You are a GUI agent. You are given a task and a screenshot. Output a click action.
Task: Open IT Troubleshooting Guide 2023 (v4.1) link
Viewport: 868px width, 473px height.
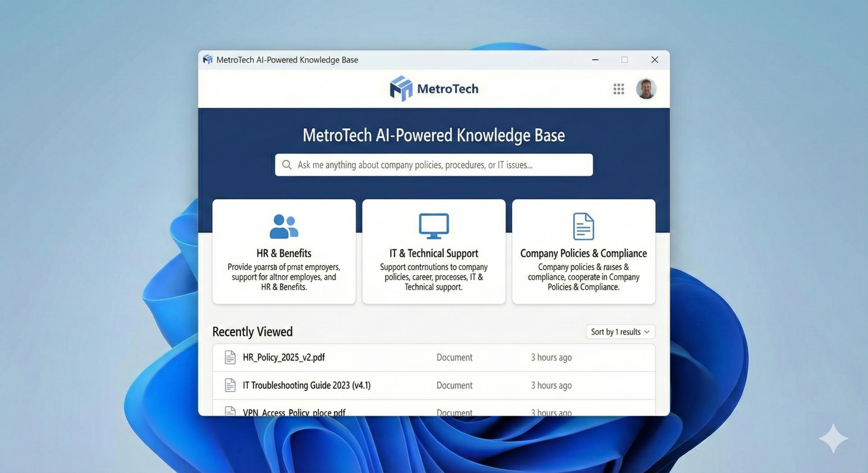[307, 385]
